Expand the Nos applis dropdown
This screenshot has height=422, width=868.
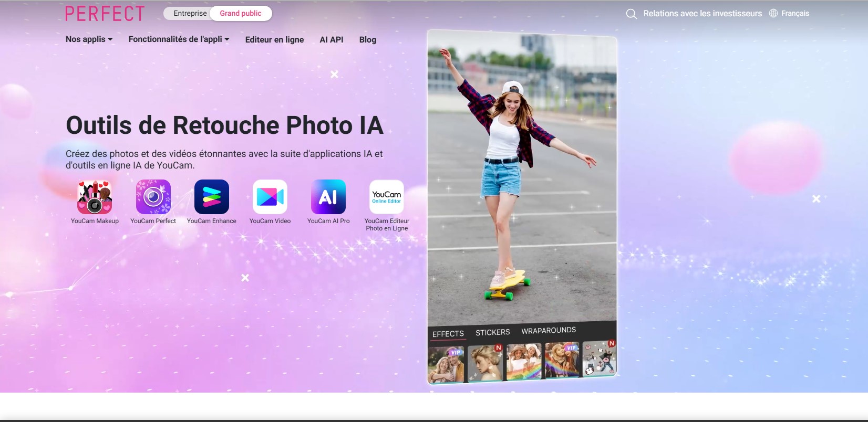[89, 39]
